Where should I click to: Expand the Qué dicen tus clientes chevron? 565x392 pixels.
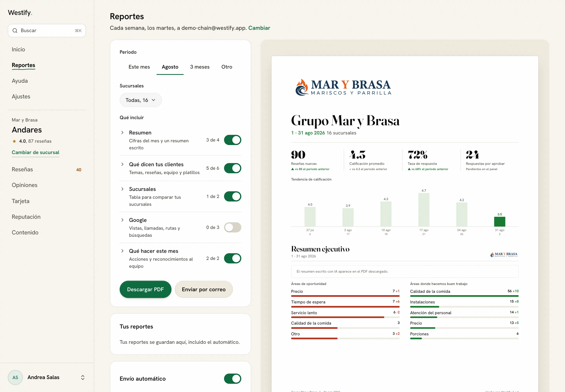(x=122, y=164)
